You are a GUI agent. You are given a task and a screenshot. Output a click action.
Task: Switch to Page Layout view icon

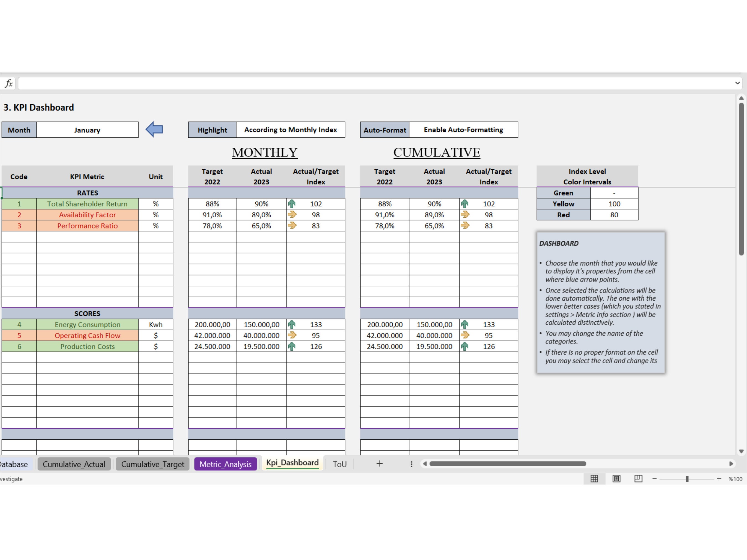[x=616, y=479]
